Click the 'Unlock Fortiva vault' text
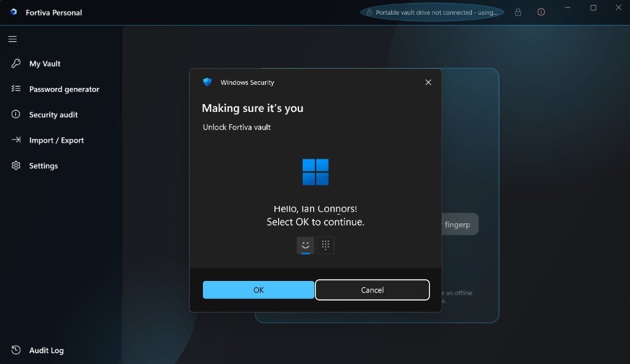630x364 pixels. (x=237, y=127)
